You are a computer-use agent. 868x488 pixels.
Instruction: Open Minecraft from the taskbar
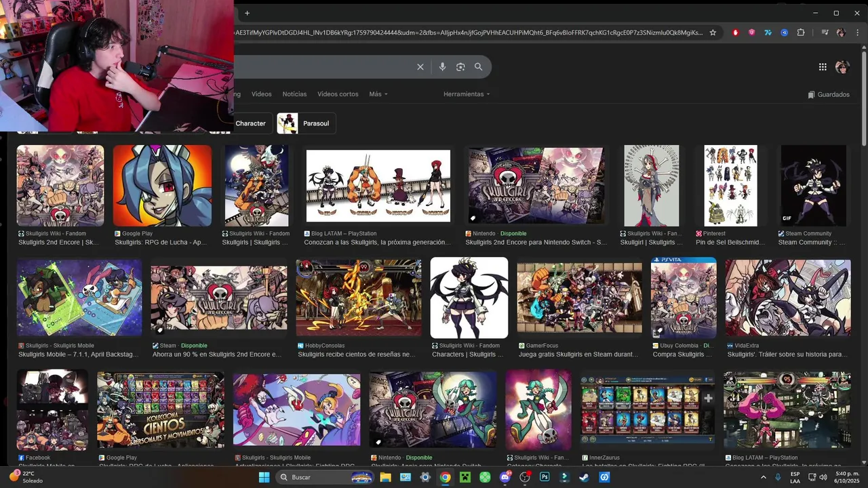(465, 477)
